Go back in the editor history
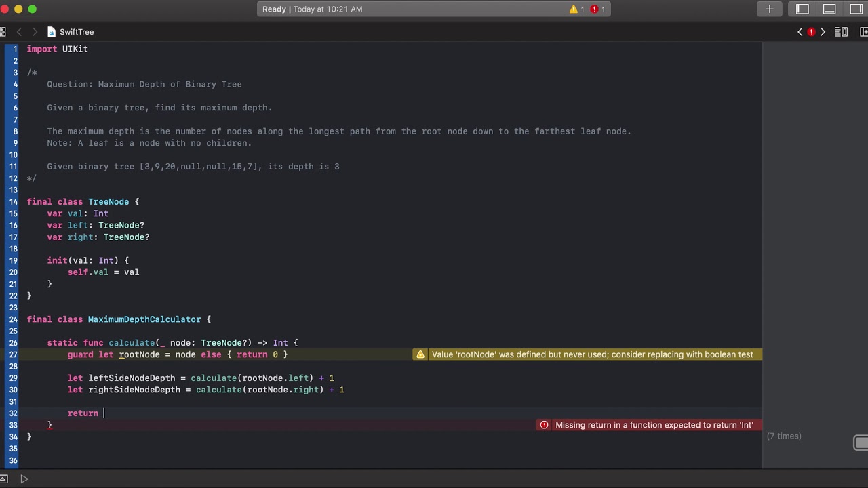This screenshot has width=868, height=488. (19, 32)
